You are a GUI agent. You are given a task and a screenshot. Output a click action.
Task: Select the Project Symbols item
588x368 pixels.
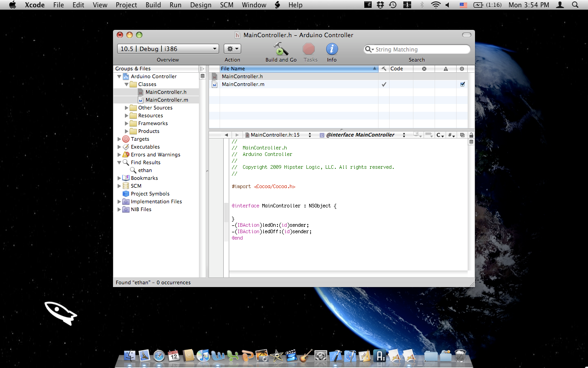(150, 194)
